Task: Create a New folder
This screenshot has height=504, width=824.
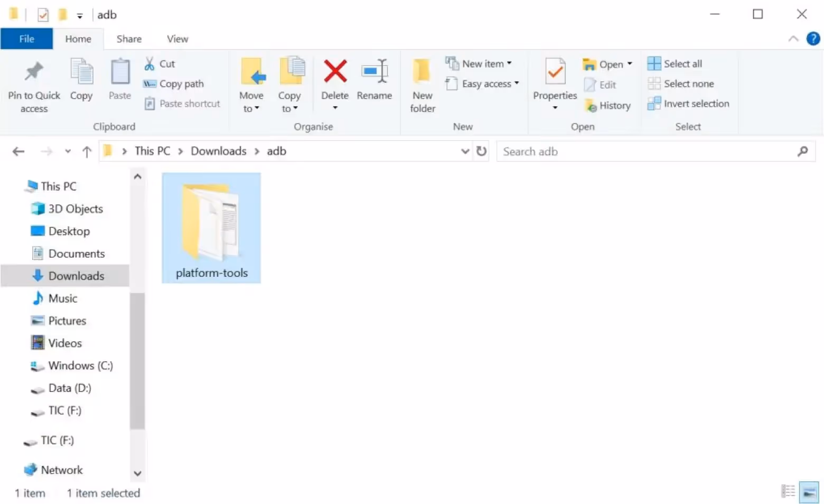Action: tap(421, 85)
